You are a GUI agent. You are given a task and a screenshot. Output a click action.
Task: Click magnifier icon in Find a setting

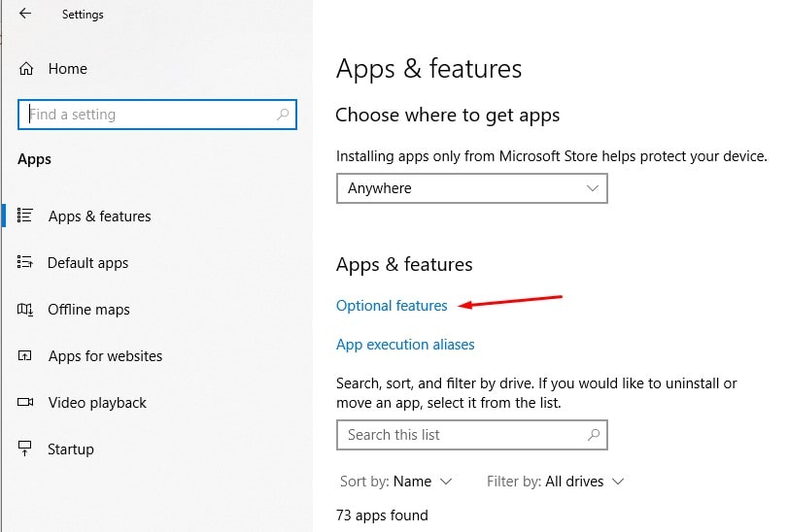pos(283,115)
